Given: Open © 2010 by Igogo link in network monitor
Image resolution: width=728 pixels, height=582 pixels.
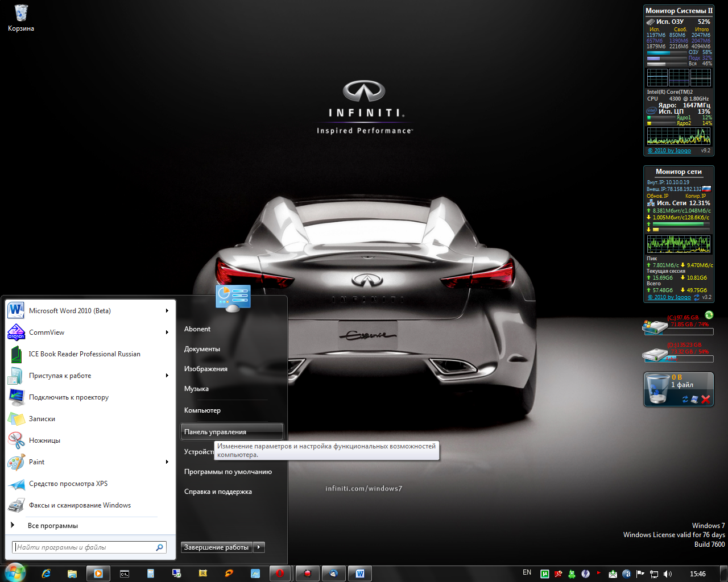Looking at the screenshot, I should click(669, 297).
